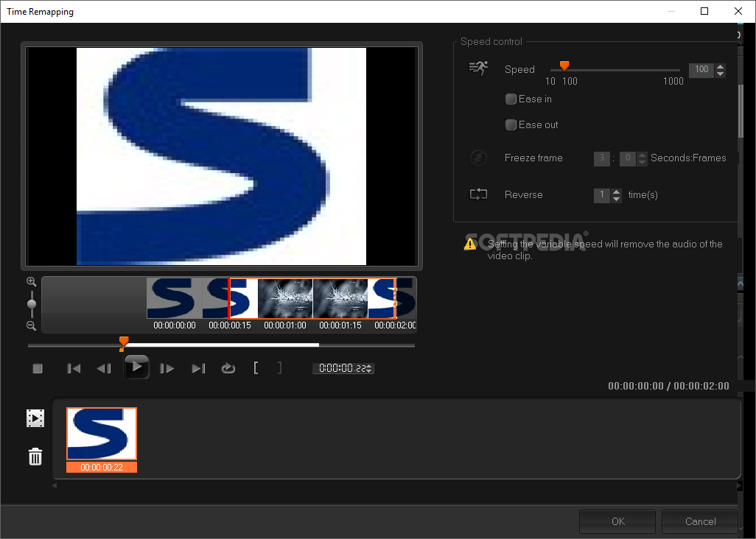The height and width of the screenshot is (539, 756).
Task: Click the warning triangle icon
Action: [x=470, y=244]
